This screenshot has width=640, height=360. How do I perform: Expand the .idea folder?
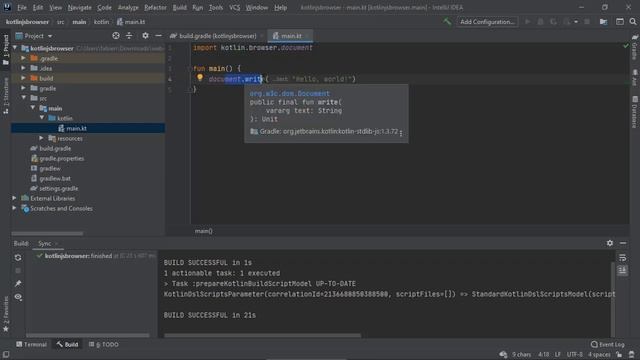pos(23,68)
